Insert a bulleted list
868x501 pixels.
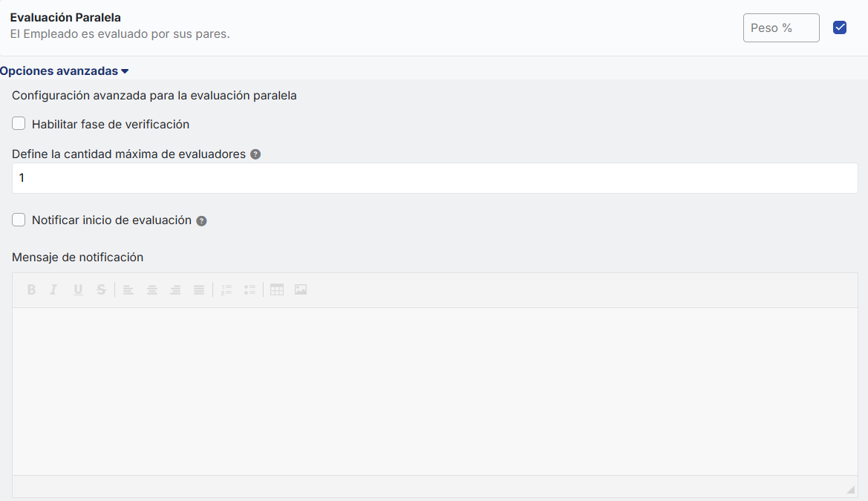pos(250,290)
